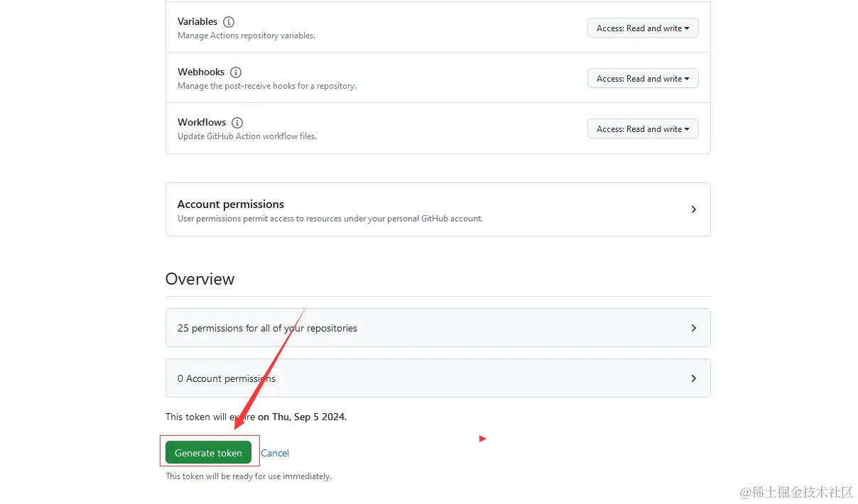
Task: Click the Variables heading text
Action: [197, 22]
